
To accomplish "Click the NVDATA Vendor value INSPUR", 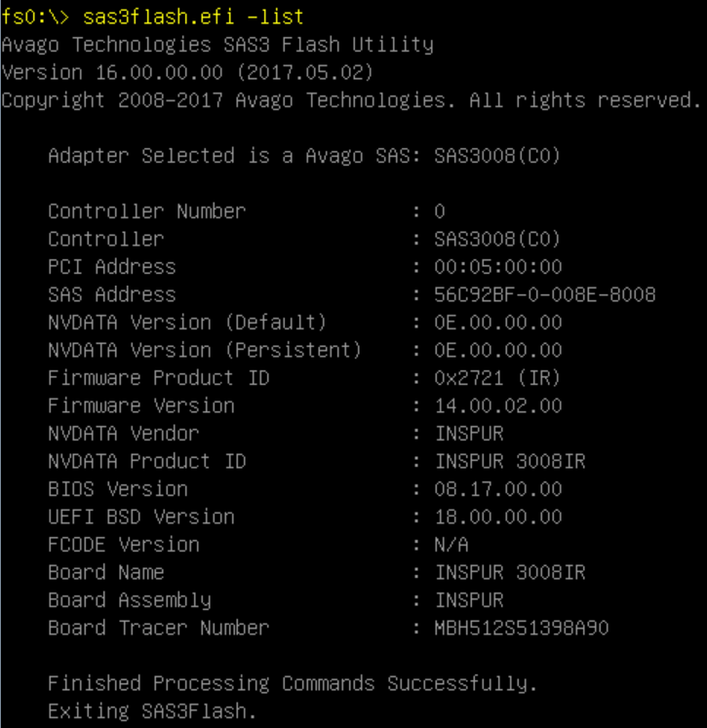I will 469,434.
